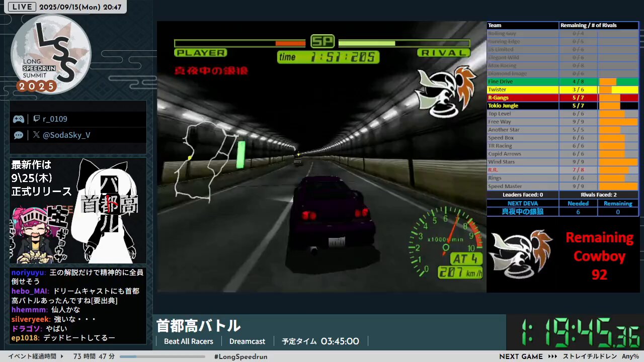Click the X logo beside @SodaSky_V
Image resolution: width=644 pixels, height=362 pixels.
(x=36, y=135)
